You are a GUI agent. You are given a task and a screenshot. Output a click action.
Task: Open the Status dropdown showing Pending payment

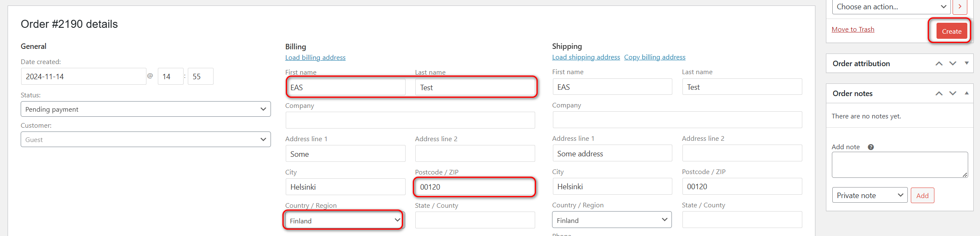pos(146,109)
